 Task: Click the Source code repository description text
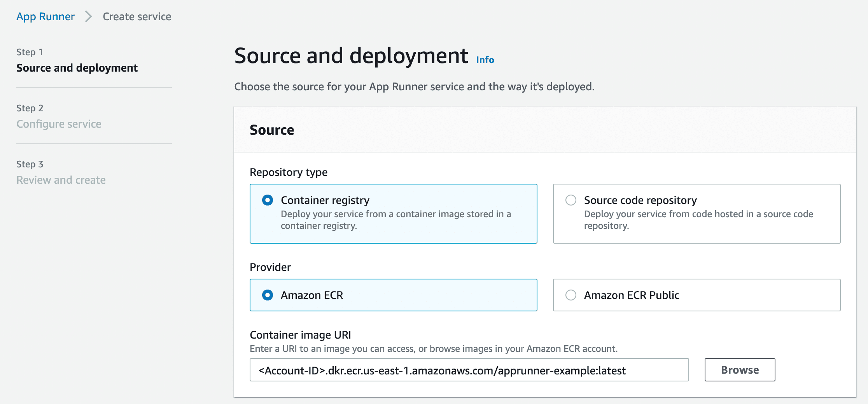click(x=698, y=220)
